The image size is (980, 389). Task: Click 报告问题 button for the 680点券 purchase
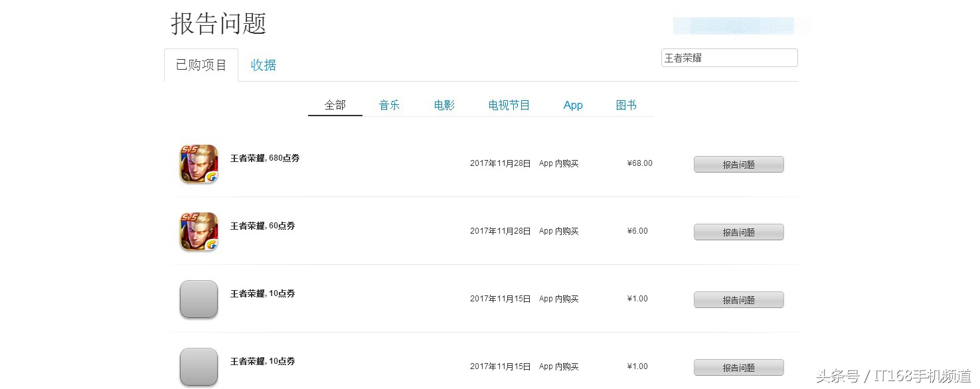pos(738,164)
